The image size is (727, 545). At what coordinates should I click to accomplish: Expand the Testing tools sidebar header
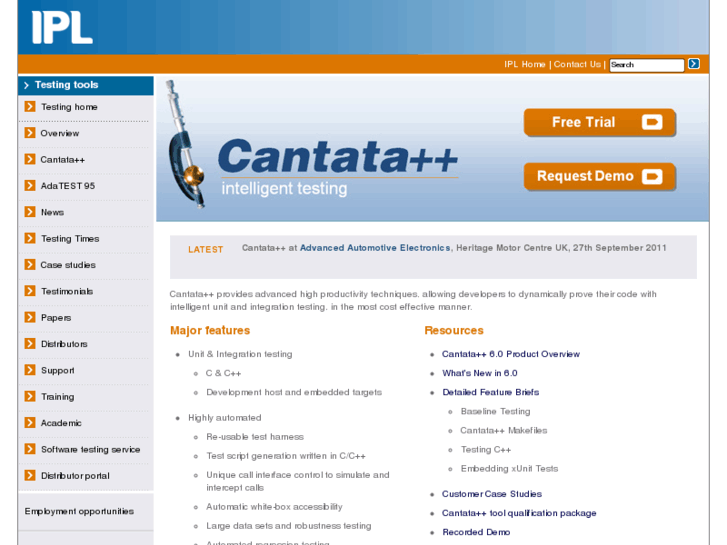pos(86,85)
